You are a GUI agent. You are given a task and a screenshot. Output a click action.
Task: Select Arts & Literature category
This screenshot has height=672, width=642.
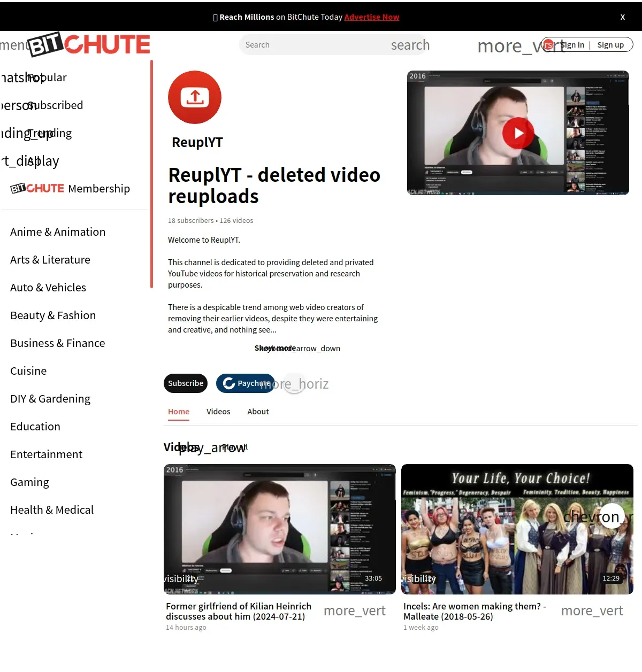pos(50,260)
